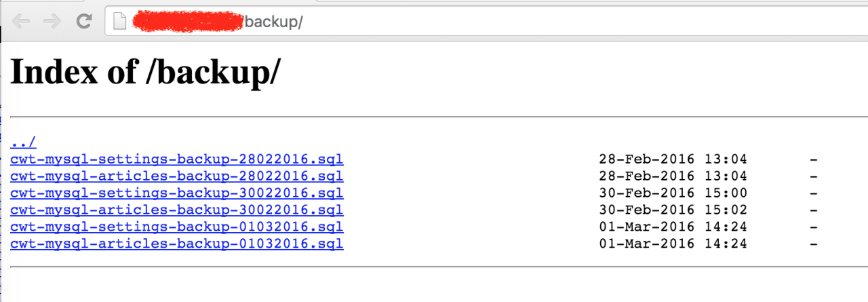The width and height of the screenshot is (868, 302).
Task: Click the page icon in the address bar
Action: pyautogui.click(x=120, y=22)
